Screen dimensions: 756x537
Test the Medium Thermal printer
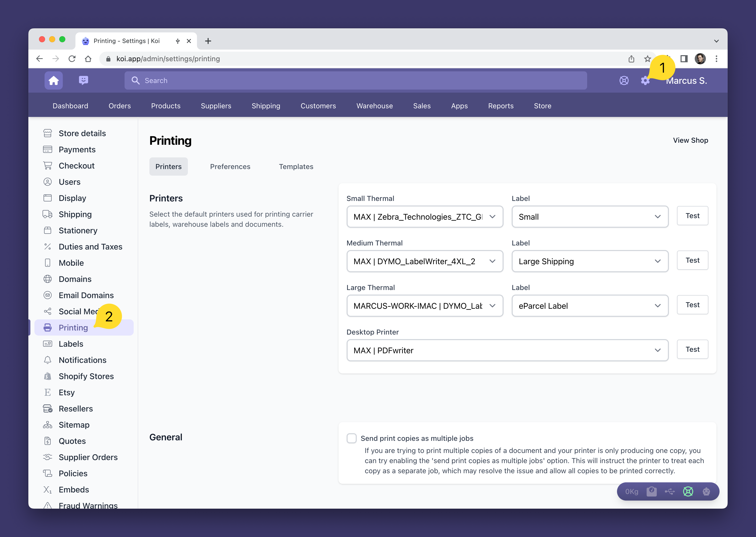click(692, 260)
